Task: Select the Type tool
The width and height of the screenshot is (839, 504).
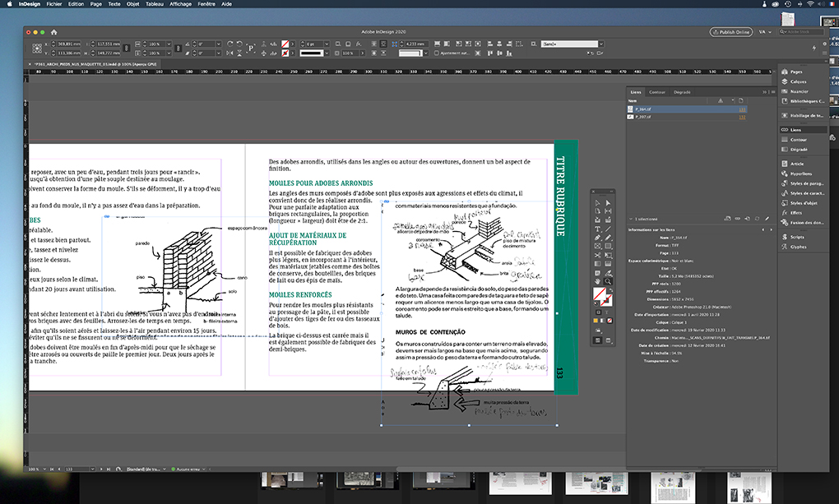Action: [x=597, y=229]
